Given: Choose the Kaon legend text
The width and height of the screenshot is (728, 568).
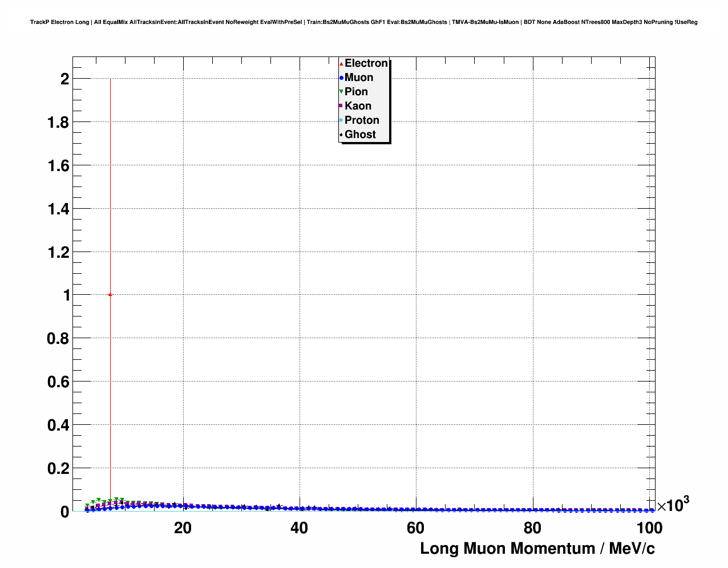Looking at the screenshot, I should pyautogui.click(x=358, y=106).
